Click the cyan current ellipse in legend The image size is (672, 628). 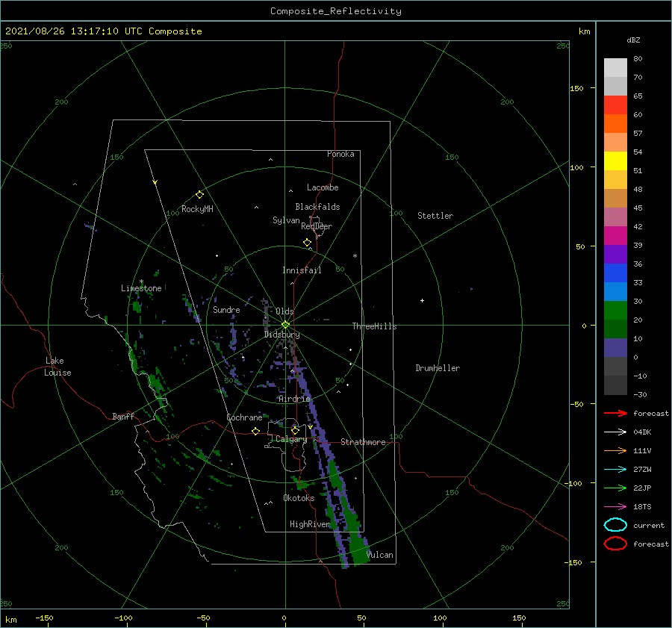(x=615, y=525)
